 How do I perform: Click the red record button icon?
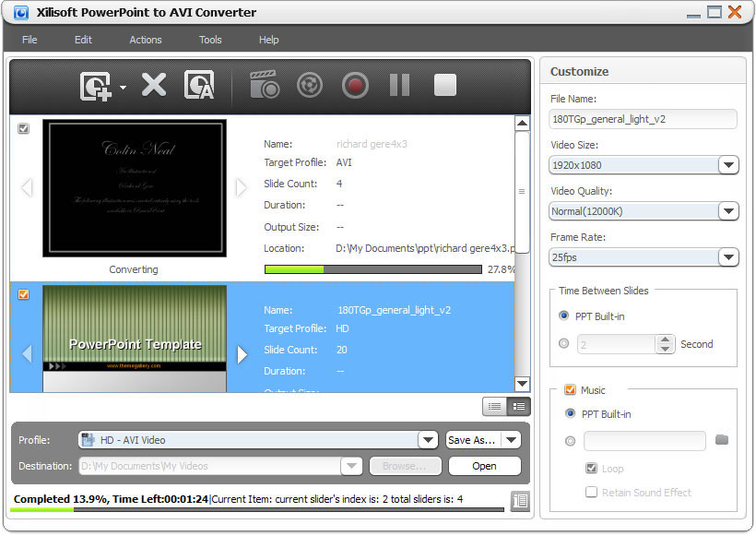point(355,86)
